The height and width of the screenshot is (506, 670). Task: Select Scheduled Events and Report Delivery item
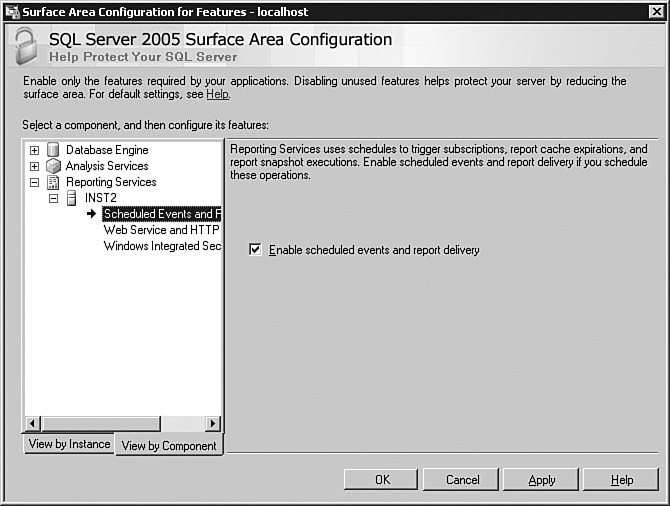(x=162, y=214)
